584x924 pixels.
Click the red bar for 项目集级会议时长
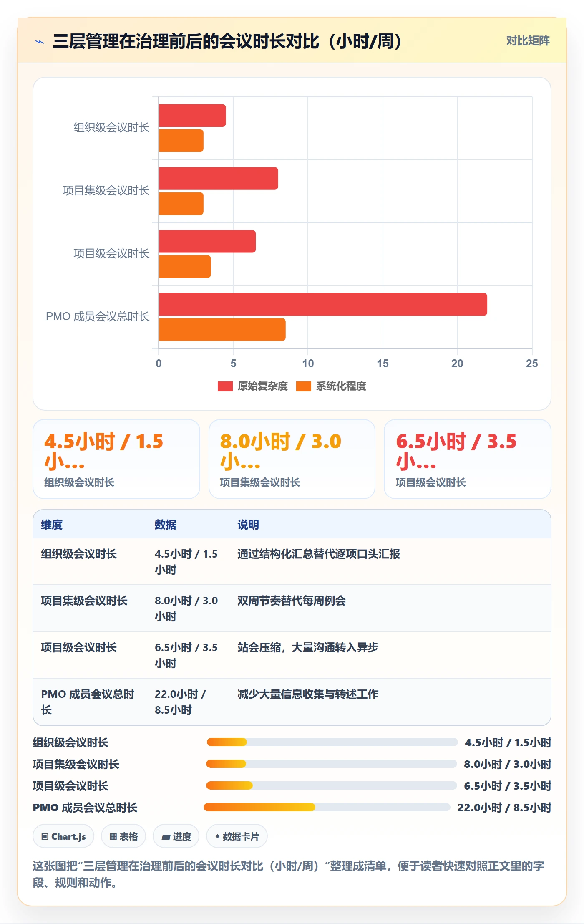[219, 179]
